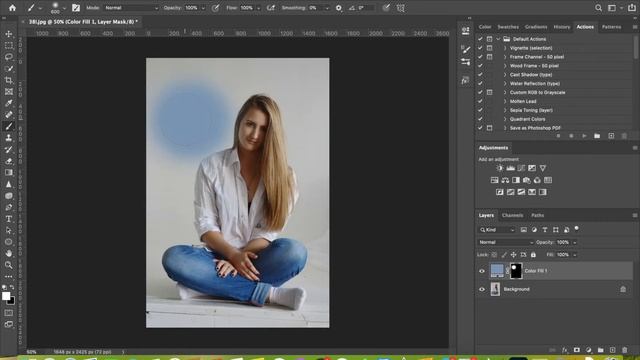Toggle the Vignette (selection) action checkmark
Viewport: 640px width, 360px height.
(480, 48)
